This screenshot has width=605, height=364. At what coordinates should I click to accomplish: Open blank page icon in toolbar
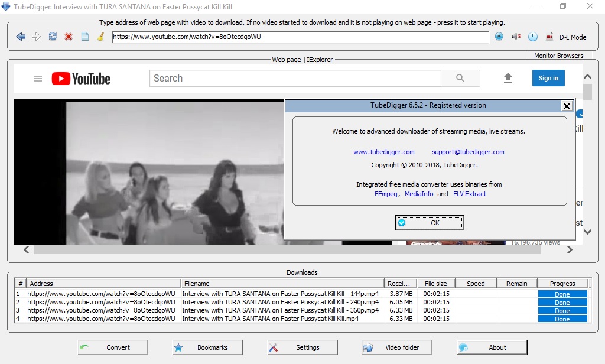pos(85,37)
